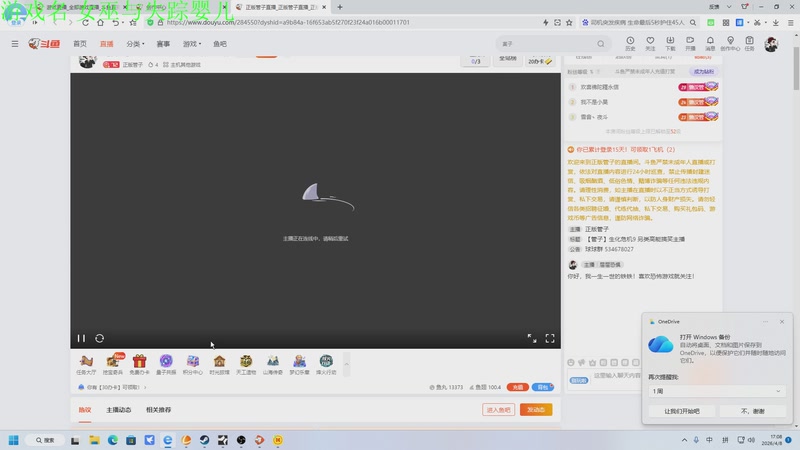Close the OneDrive notification
The width and height of the screenshot is (800, 450).
782,321
